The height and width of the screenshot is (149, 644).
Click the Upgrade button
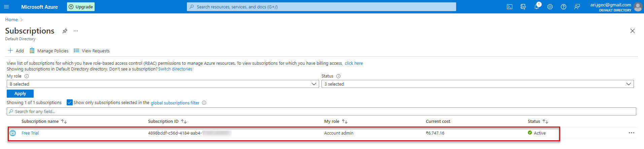click(81, 7)
